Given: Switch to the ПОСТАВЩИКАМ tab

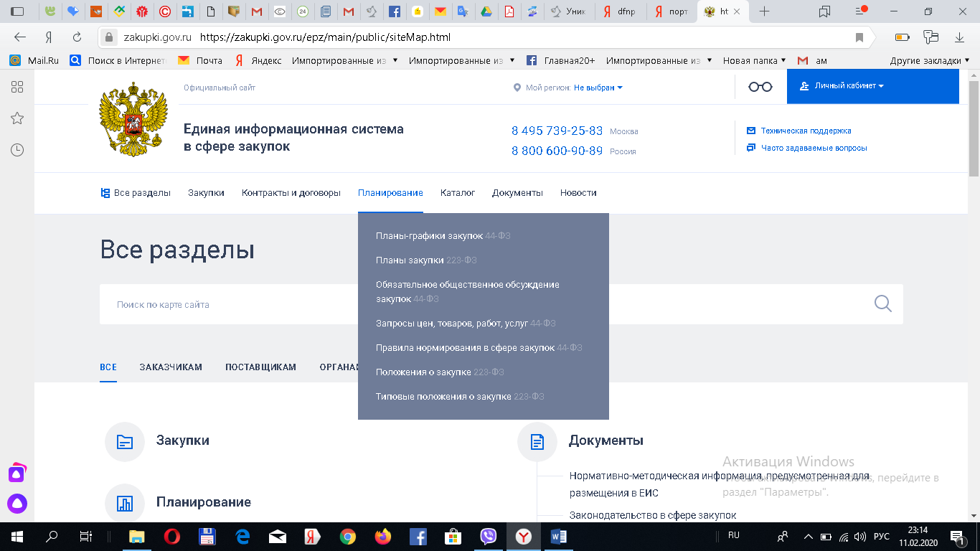Looking at the screenshot, I should pyautogui.click(x=260, y=367).
